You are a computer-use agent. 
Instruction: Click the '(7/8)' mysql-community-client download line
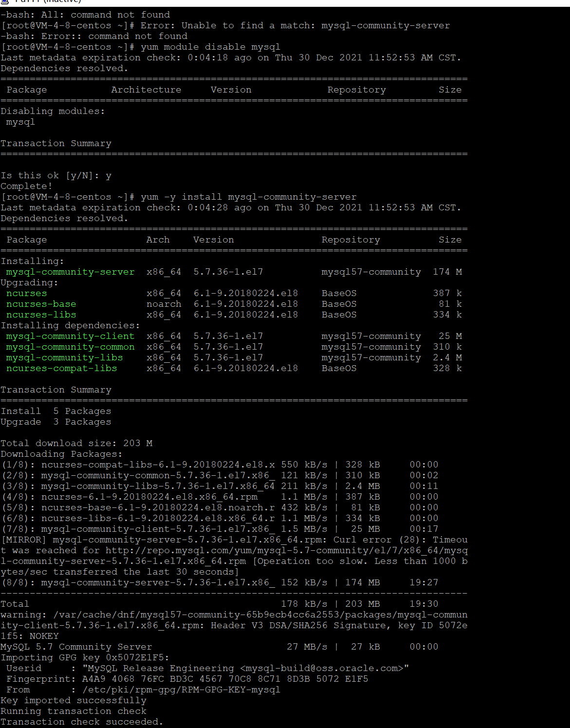(220, 529)
